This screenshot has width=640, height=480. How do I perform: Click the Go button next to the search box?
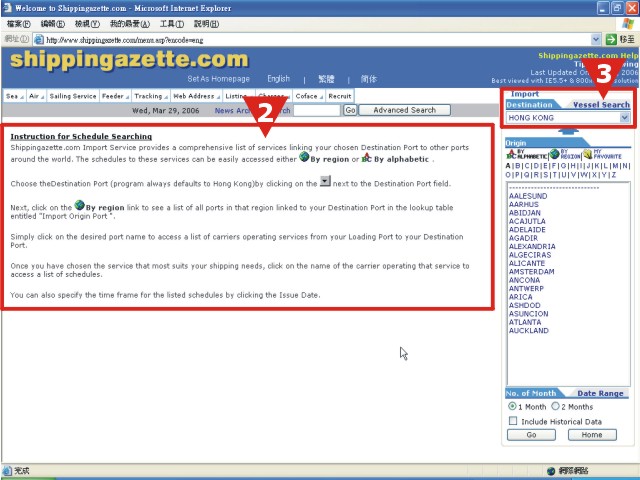(350, 110)
